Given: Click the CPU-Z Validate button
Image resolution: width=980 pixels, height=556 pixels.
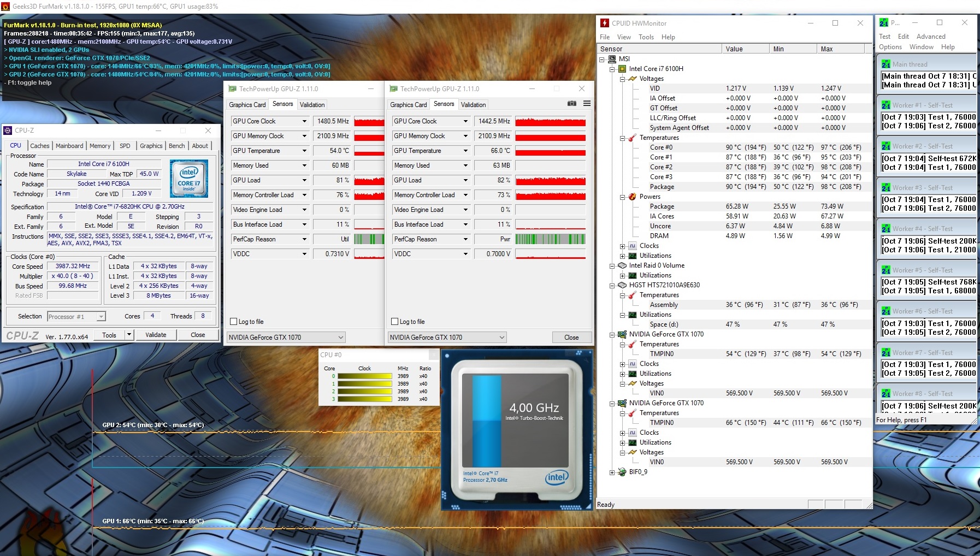Looking at the screenshot, I should pos(156,335).
